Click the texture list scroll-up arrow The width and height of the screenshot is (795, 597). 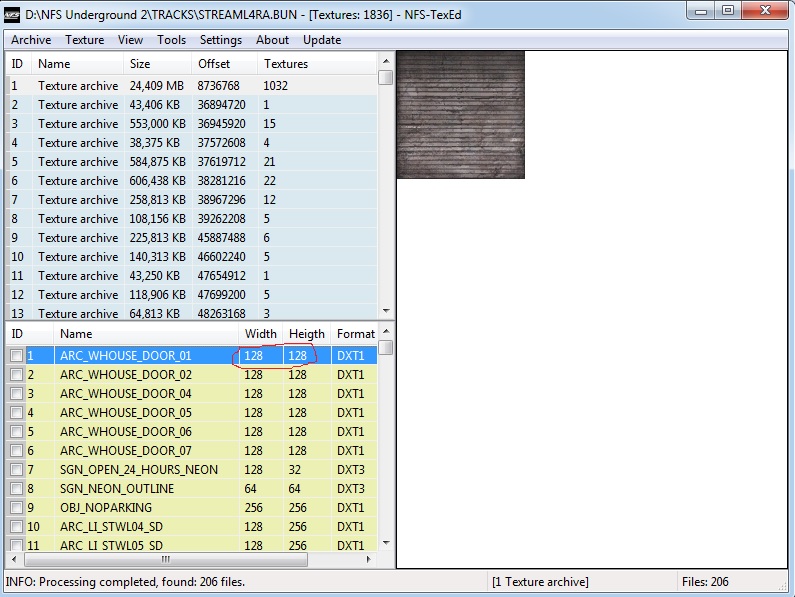click(x=386, y=331)
